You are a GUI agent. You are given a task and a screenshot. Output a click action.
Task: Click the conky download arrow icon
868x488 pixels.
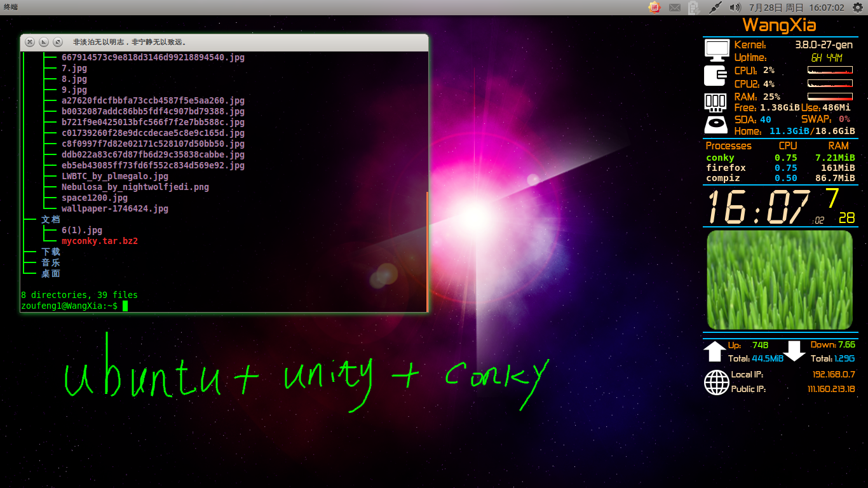point(794,351)
